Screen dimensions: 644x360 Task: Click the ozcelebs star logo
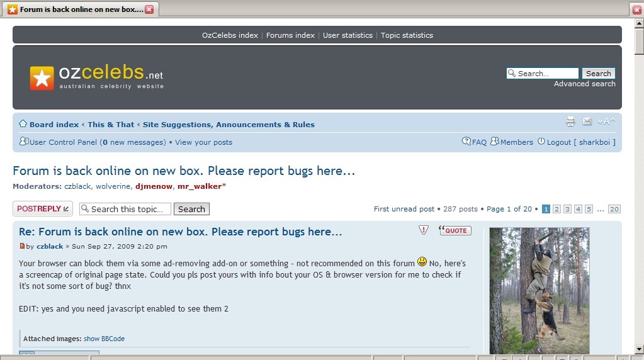click(x=42, y=77)
